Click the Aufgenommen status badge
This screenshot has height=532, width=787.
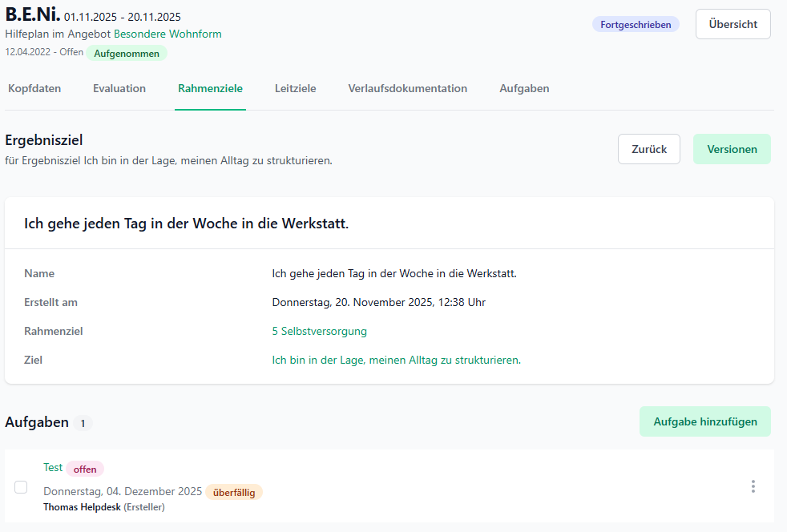[x=127, y=54]
